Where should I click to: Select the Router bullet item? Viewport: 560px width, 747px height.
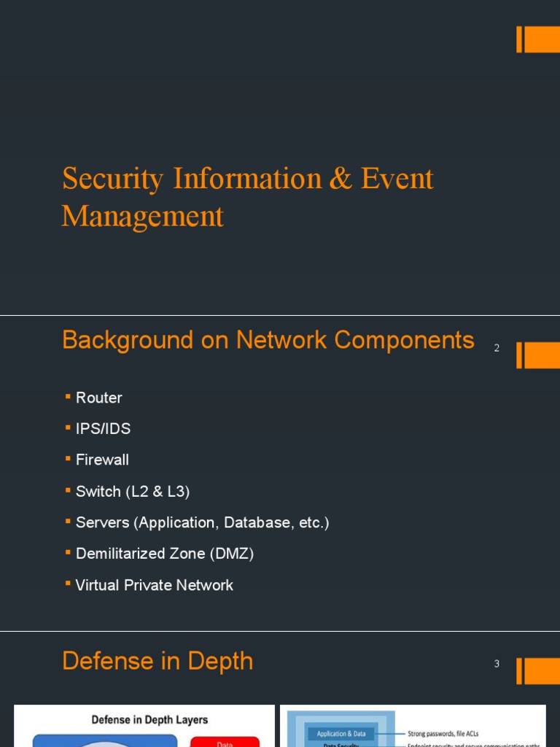[x=99, y=398]
